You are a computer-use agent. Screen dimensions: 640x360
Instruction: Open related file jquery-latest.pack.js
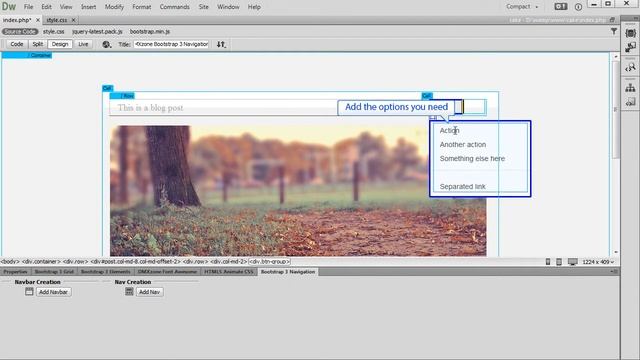click(x=97, y=31)
